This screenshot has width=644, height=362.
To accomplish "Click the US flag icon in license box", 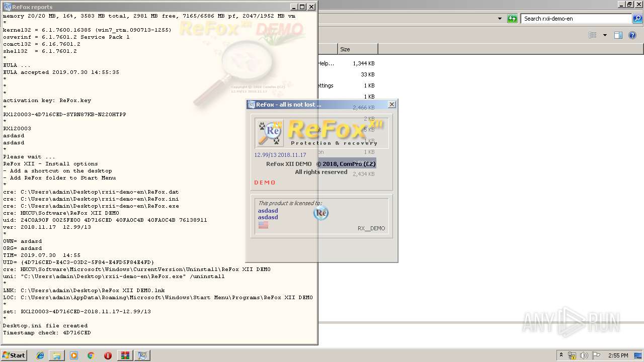I will [263, 225].
